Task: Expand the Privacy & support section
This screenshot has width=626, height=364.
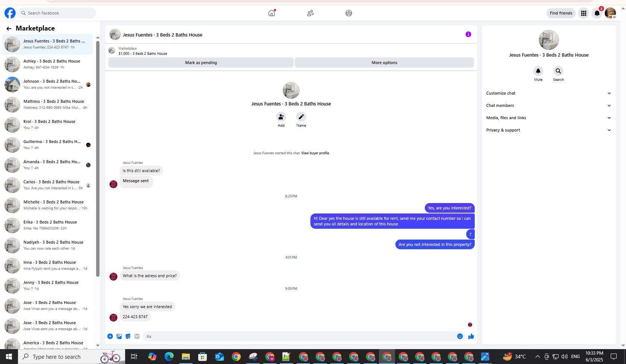Action: click(548, 130)
